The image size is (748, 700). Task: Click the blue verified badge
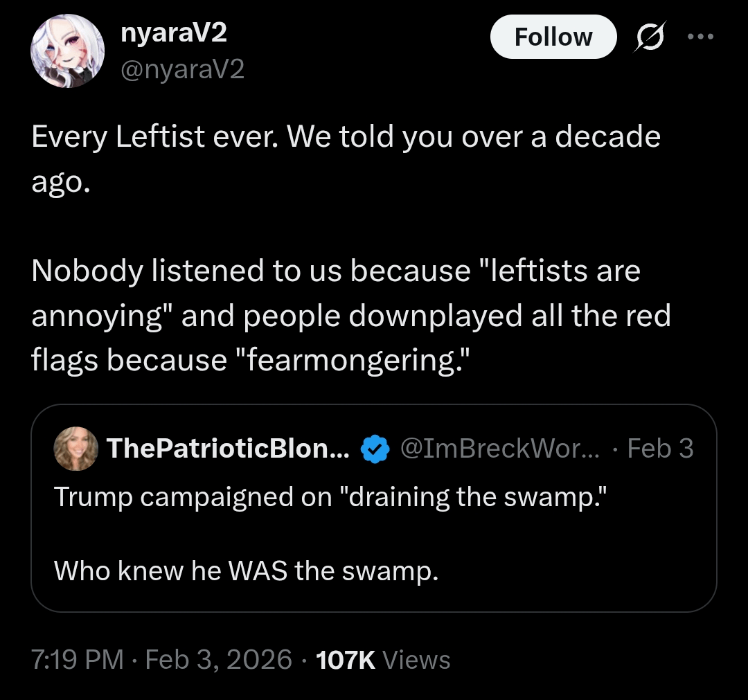[375, 449]
